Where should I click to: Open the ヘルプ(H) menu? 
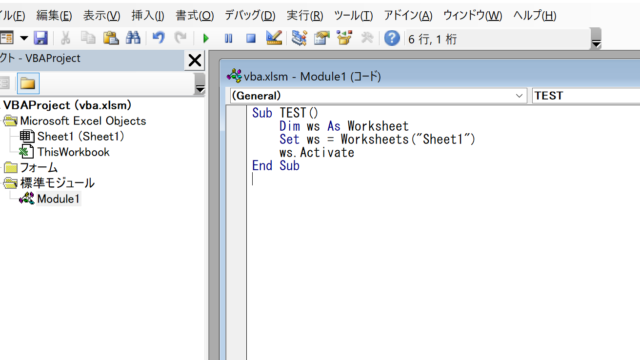click(x=535, y=16)
